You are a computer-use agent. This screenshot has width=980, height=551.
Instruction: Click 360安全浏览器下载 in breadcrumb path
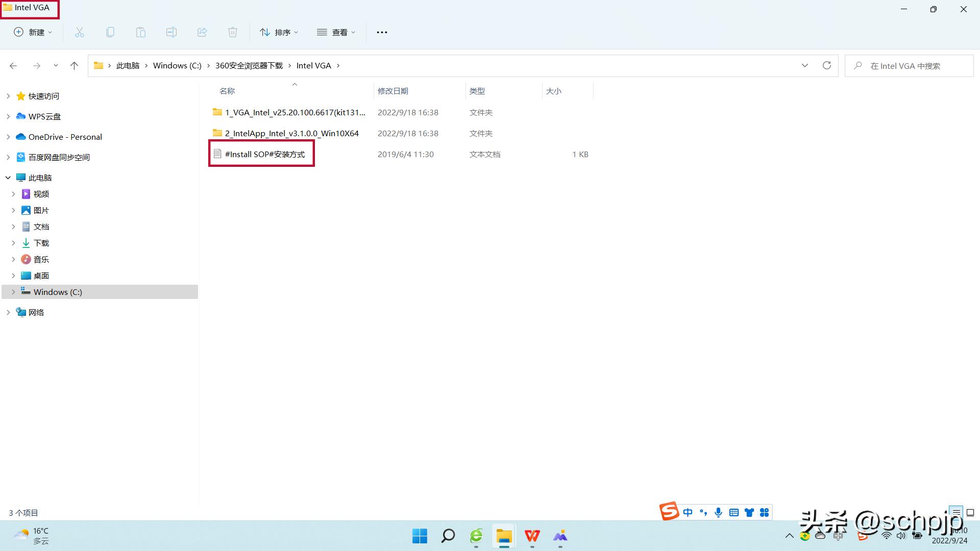[249, 65]
